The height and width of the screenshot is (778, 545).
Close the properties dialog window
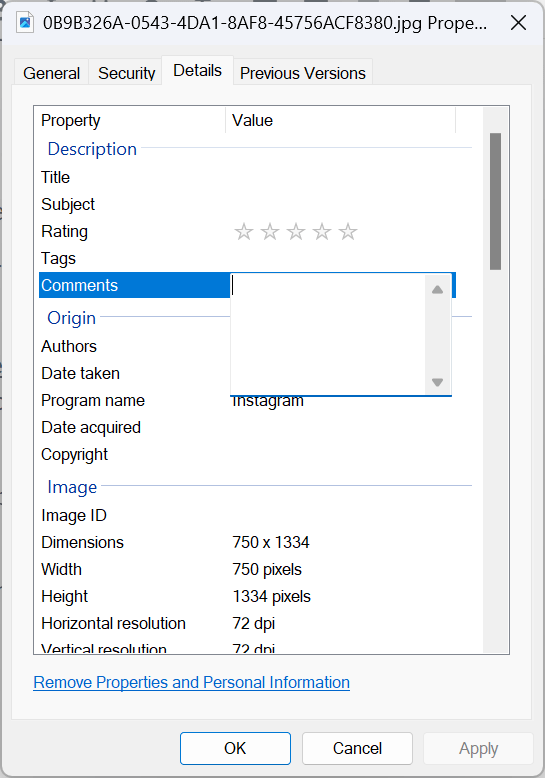point(518,23)
